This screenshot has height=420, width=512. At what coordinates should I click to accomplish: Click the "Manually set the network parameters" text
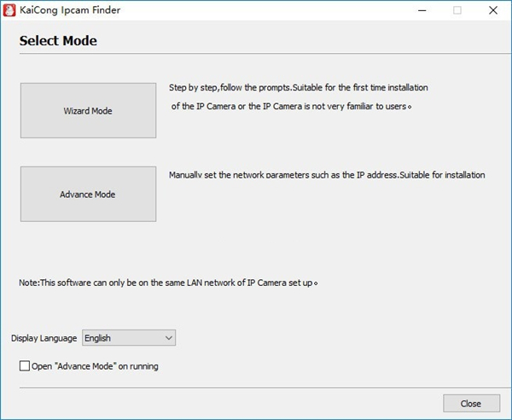[x=327, y=175]
